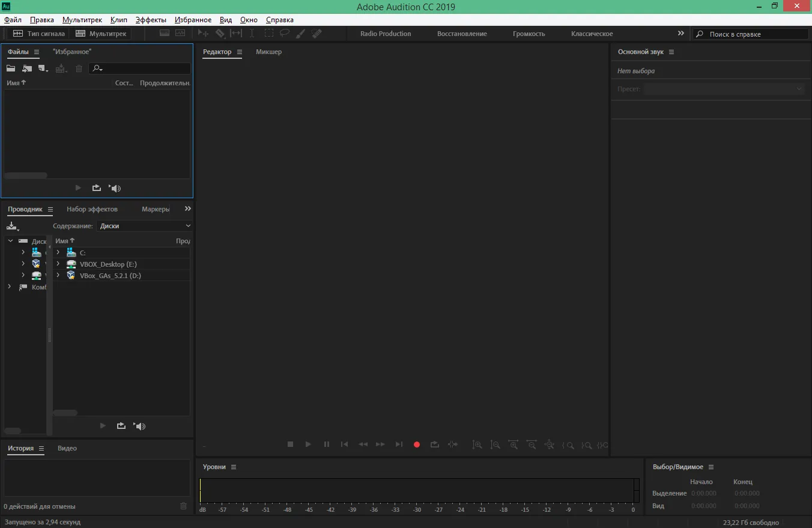Switch to Микшер tab
This screenshot has height=528, width=812.
tap(268, 52)
